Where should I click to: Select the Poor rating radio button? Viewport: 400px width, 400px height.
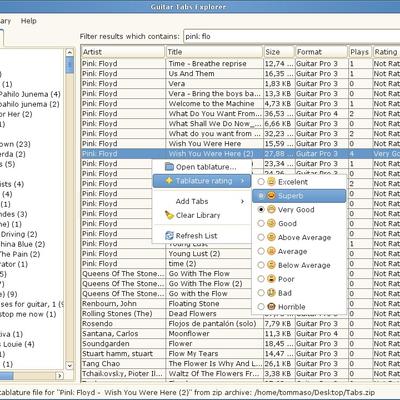(x=261, y=279)
